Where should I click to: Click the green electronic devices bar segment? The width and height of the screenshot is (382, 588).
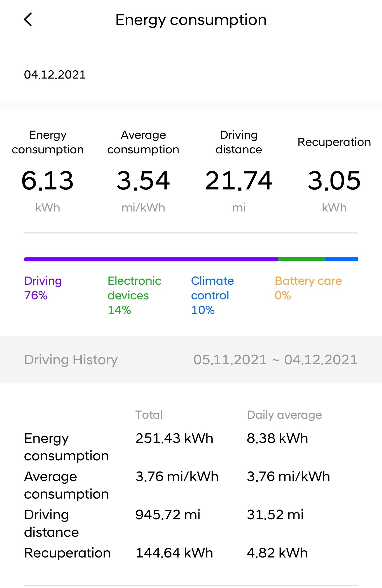tap(301, 259)
